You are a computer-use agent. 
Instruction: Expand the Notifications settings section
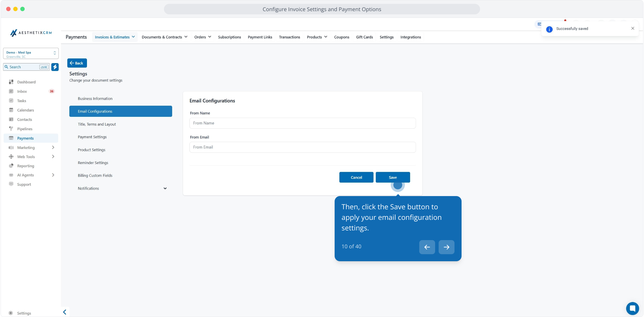click(165, 188)
